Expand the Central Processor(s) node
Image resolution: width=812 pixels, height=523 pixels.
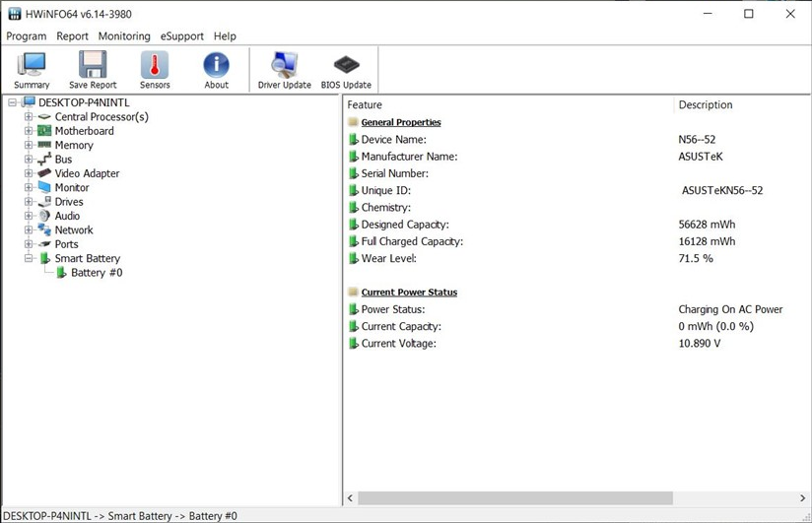[29, 117]
